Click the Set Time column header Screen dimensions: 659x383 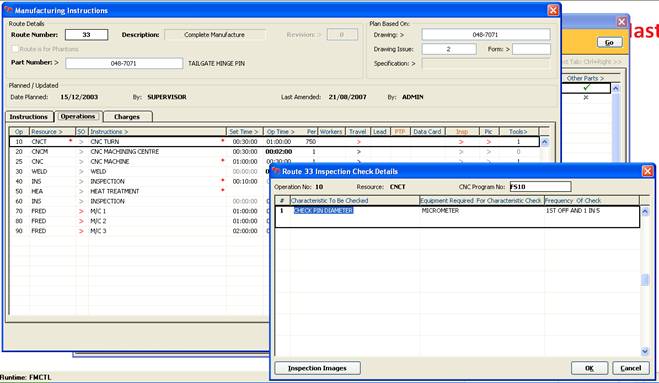point(244,132)
